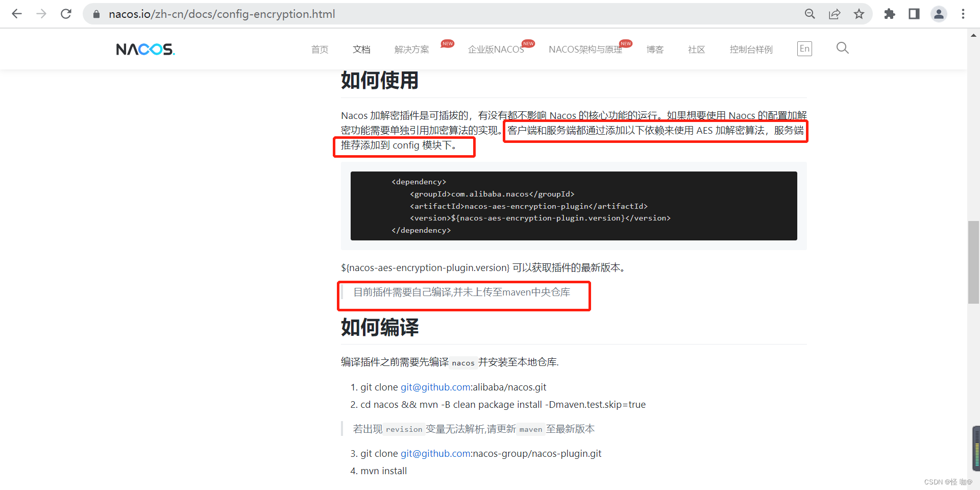
Task: Open the browser zoom magnifier icon
Action: (x=810, y=14)
